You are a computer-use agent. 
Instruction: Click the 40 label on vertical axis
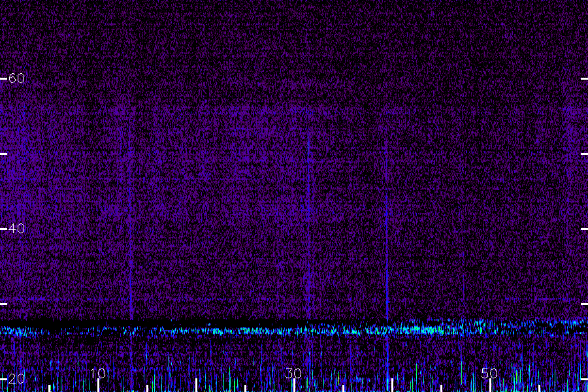[x=16, y=228]
